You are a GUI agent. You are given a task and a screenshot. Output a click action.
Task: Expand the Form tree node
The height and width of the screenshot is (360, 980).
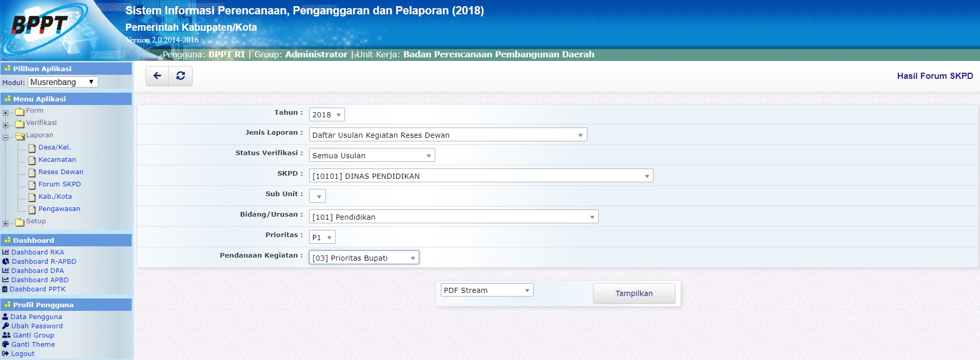pyautogui.click(x=5, y=113)
